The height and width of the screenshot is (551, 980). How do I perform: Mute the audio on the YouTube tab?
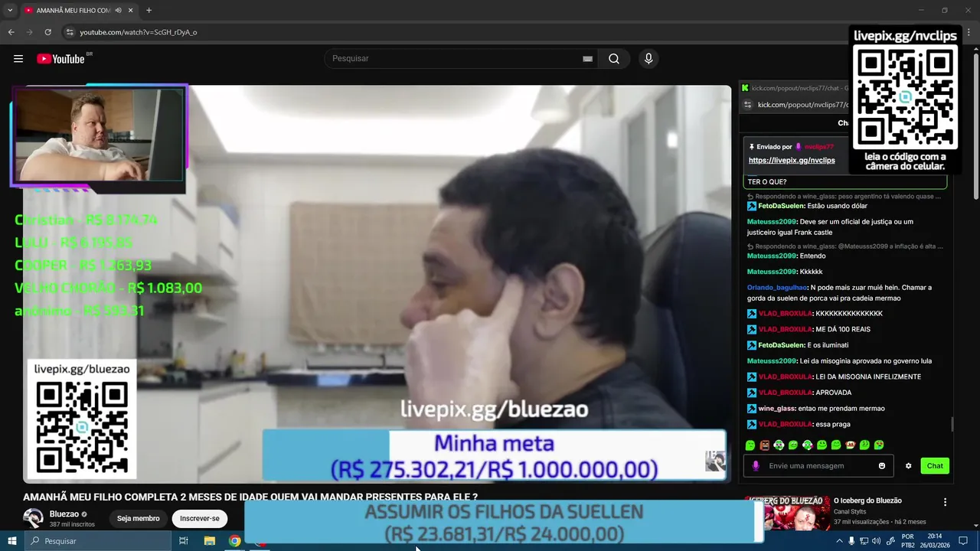tap(119, 11)
